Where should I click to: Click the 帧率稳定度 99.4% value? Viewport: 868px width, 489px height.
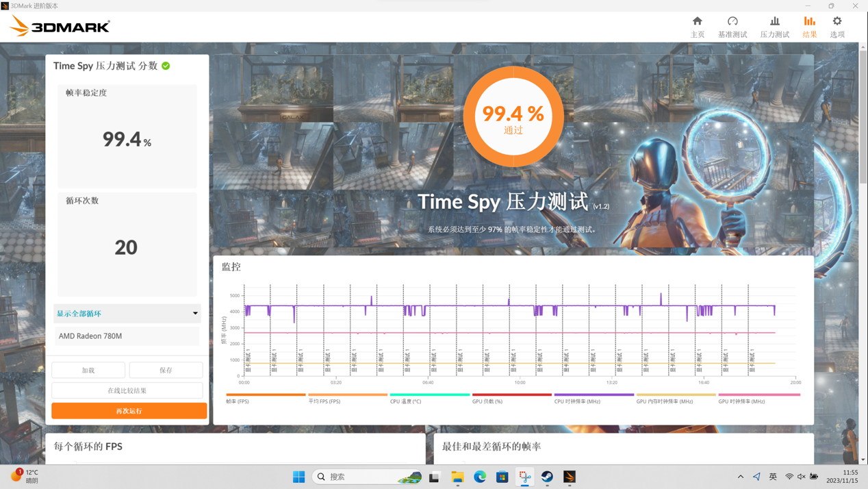point(127,139)
